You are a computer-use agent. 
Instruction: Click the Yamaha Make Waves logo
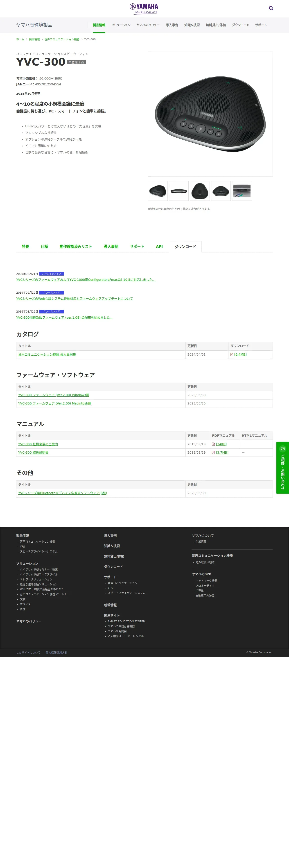click(144, 9)
